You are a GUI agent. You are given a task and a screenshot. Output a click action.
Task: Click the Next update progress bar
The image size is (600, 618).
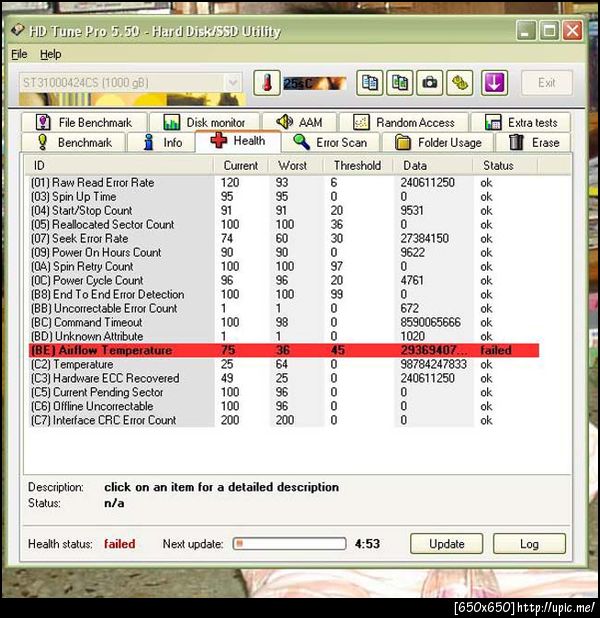pyautogui.click(x=289, y=544)
